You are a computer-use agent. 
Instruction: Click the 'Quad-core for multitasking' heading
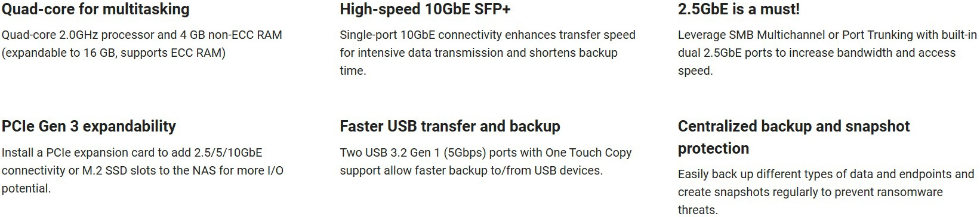95,10
